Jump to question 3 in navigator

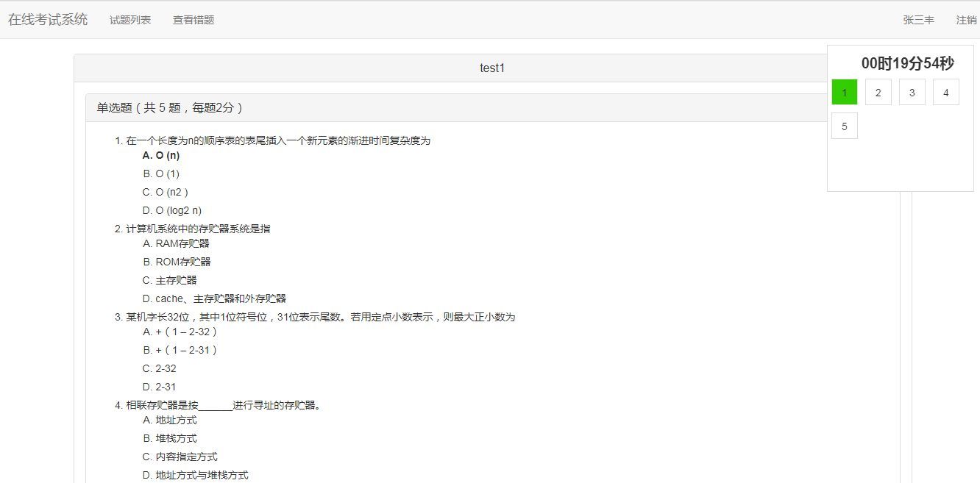coord(912,92)
